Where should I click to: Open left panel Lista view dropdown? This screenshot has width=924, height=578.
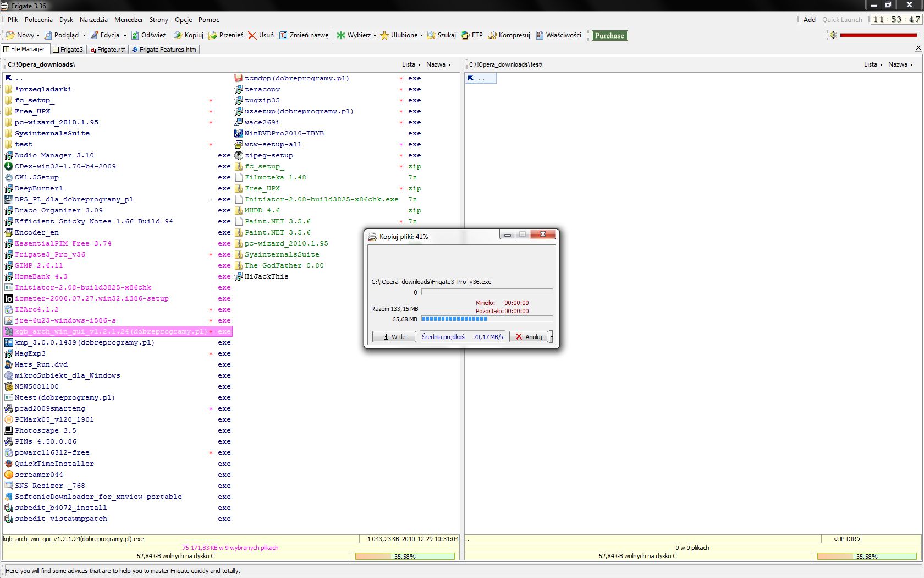point(411,64)
